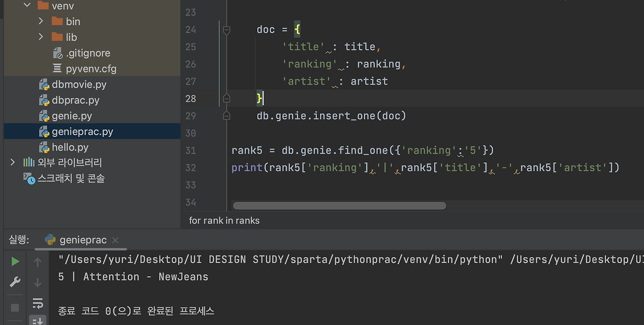Click line number 24 in gutter
The width and height of the screenshot is (644, 325).
coord(190,30)
